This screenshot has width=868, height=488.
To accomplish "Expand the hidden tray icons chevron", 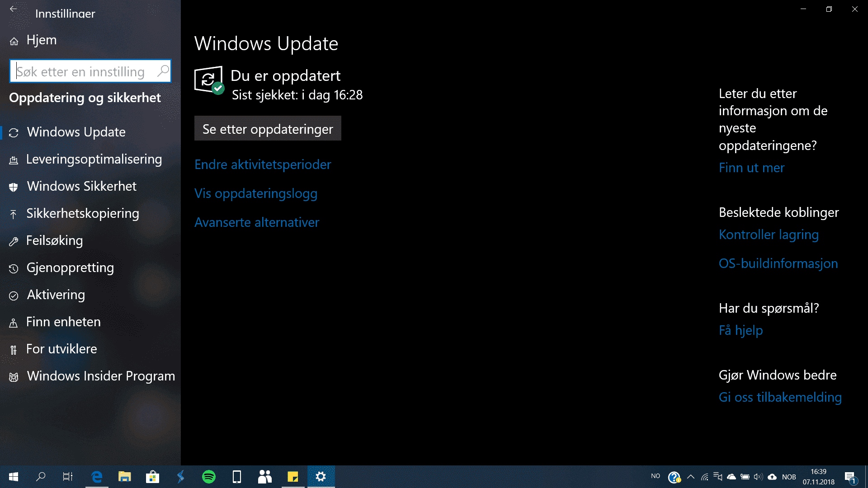I will click(690, 477).
